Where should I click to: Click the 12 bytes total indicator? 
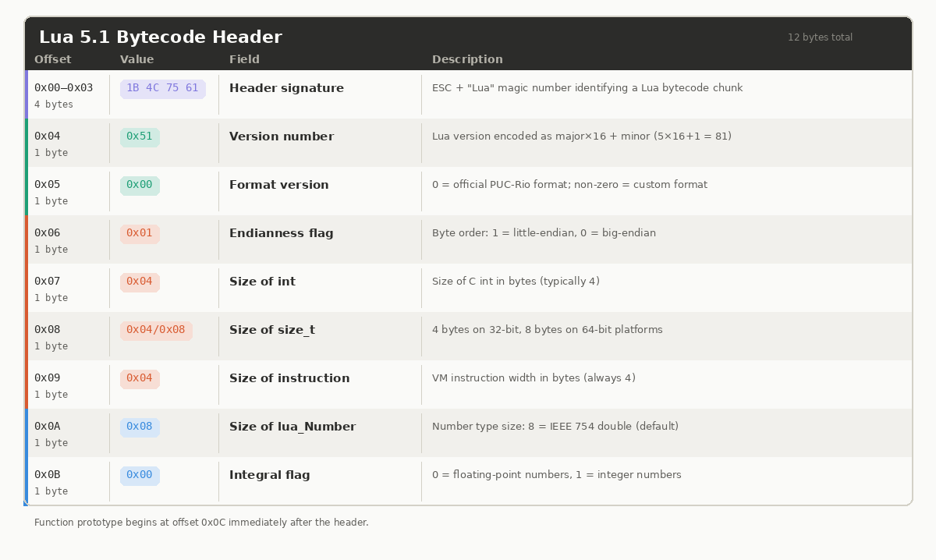click(820, 37)
